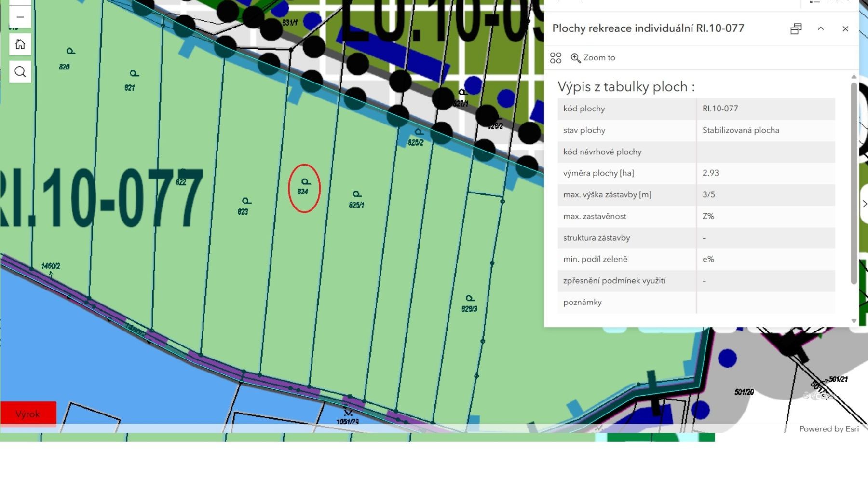Expand side panel with right arrow
Viewport: 868px width, 483px height.
pyautogui.click(x=864, y=204)
